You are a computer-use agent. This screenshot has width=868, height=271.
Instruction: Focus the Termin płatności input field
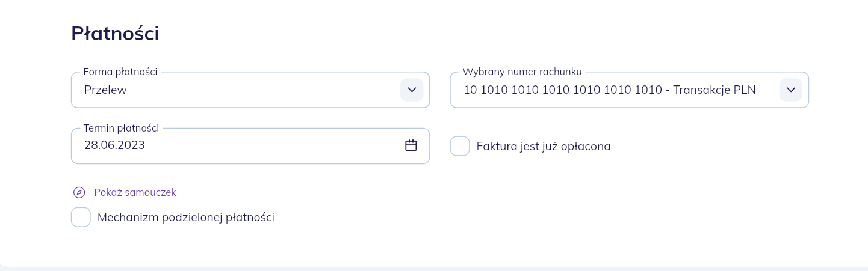[x=250, y=146]
